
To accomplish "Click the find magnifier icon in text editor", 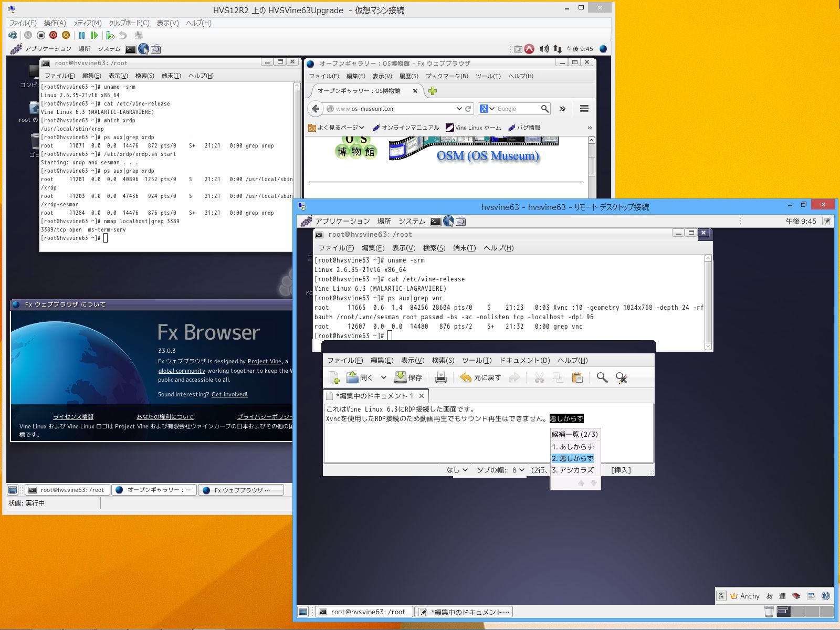I will 602,377.
